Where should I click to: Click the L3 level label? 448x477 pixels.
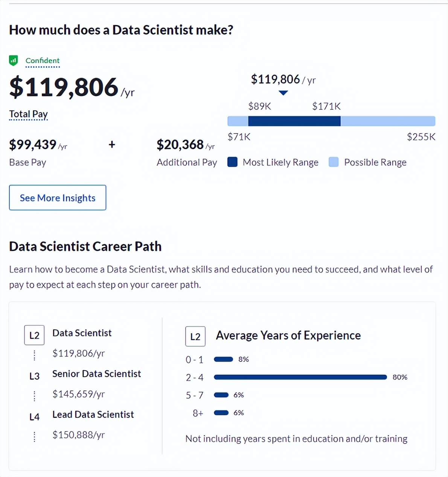34,376
